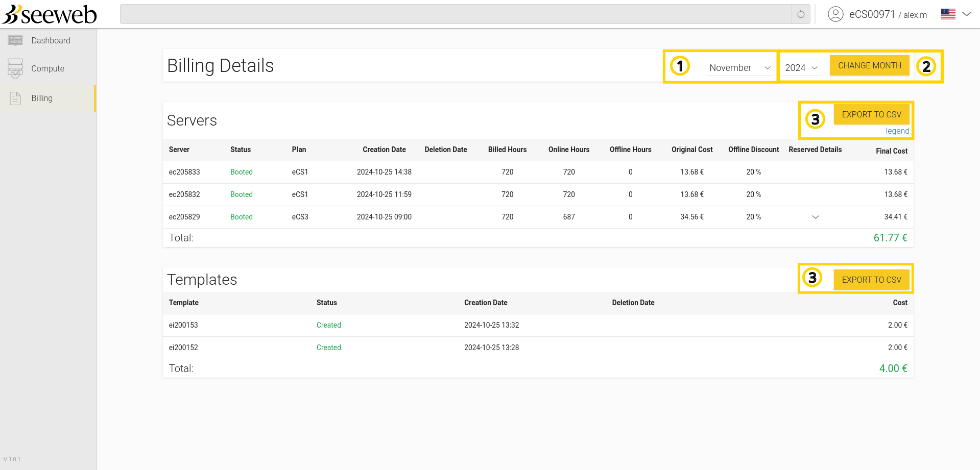Click Booted status of ec205833

[242, 172]
